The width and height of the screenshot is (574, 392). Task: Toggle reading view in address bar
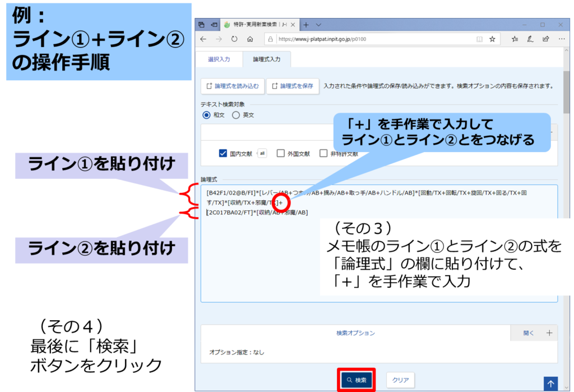[479, 39]
